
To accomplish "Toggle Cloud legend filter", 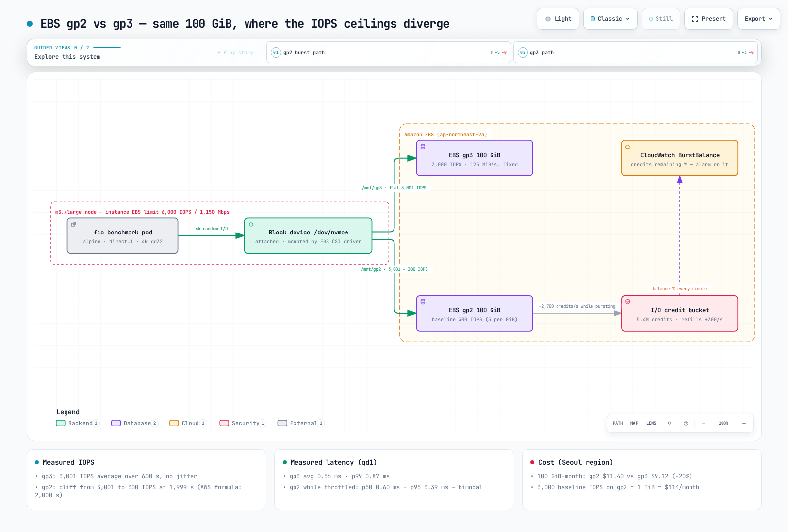I will 188,423.
